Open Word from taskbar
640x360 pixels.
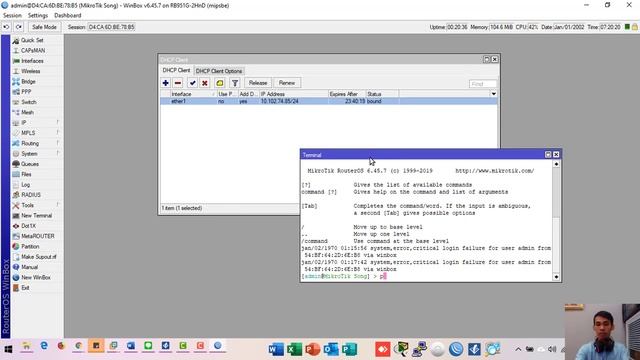point(276,349)
